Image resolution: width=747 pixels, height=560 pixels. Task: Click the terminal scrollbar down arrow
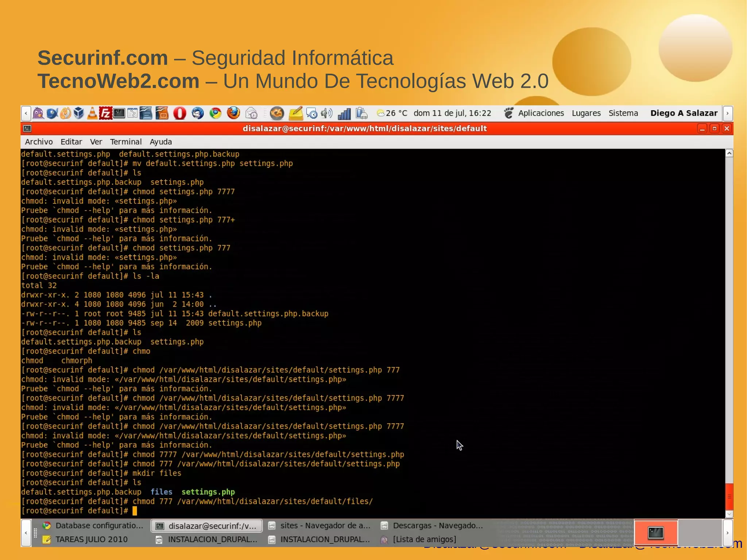point(729,514)
